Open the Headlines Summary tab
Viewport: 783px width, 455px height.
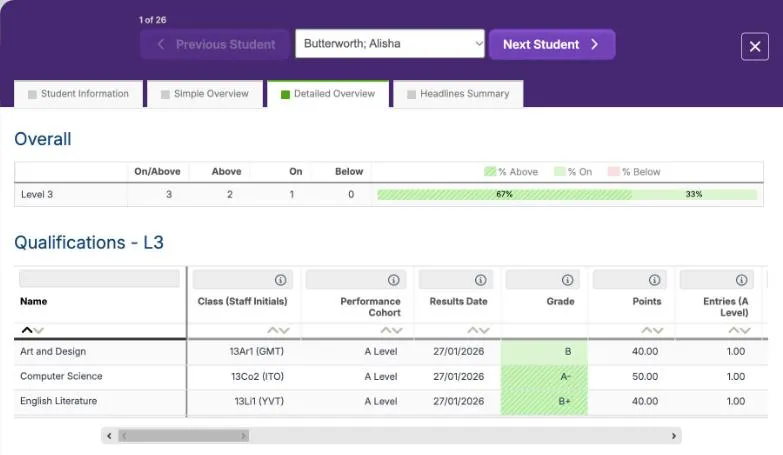[x=458, y=94]
